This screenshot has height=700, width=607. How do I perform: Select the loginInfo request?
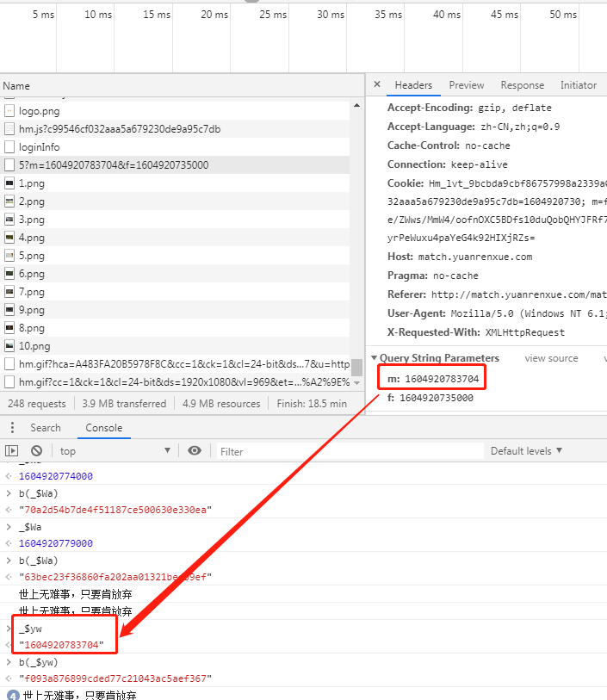click(39, 147)
